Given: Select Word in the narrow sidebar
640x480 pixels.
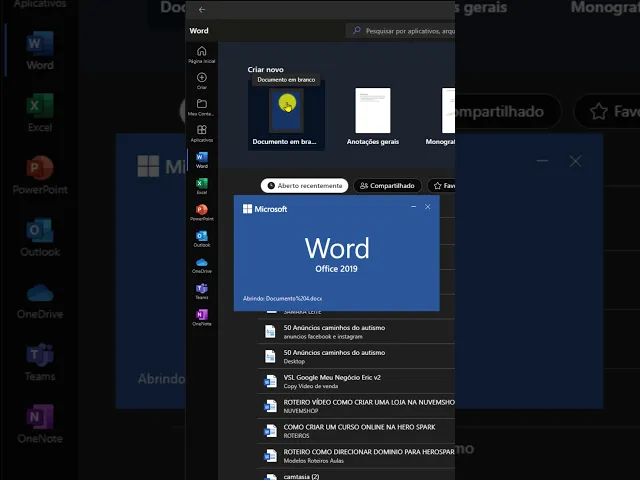Looking at the screenshot, I should pyautogui.click(x=202, y=160).
